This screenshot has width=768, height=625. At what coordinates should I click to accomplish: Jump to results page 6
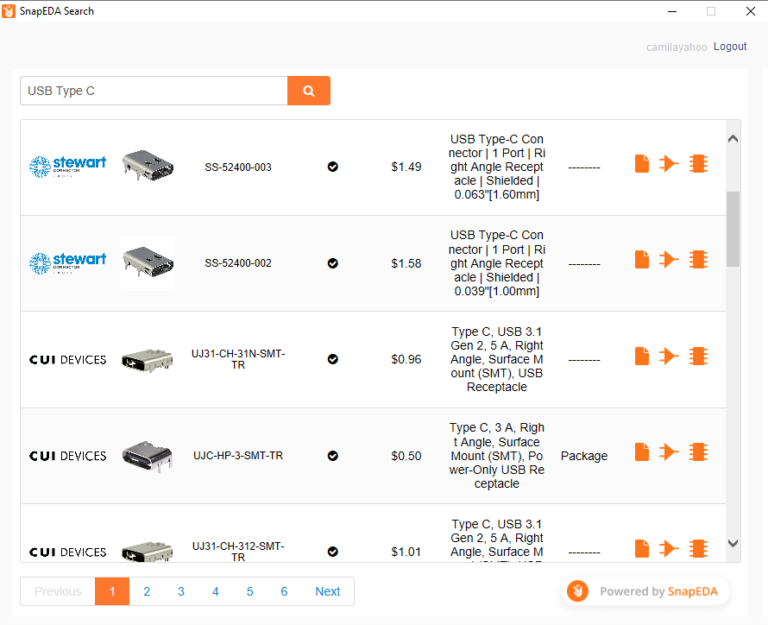284,591
